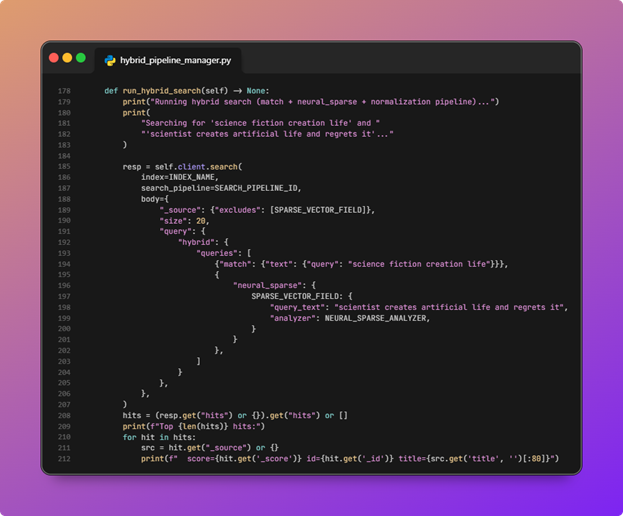
Task: Click the "queries" key on line 193
Action: [x=217, y=253]
